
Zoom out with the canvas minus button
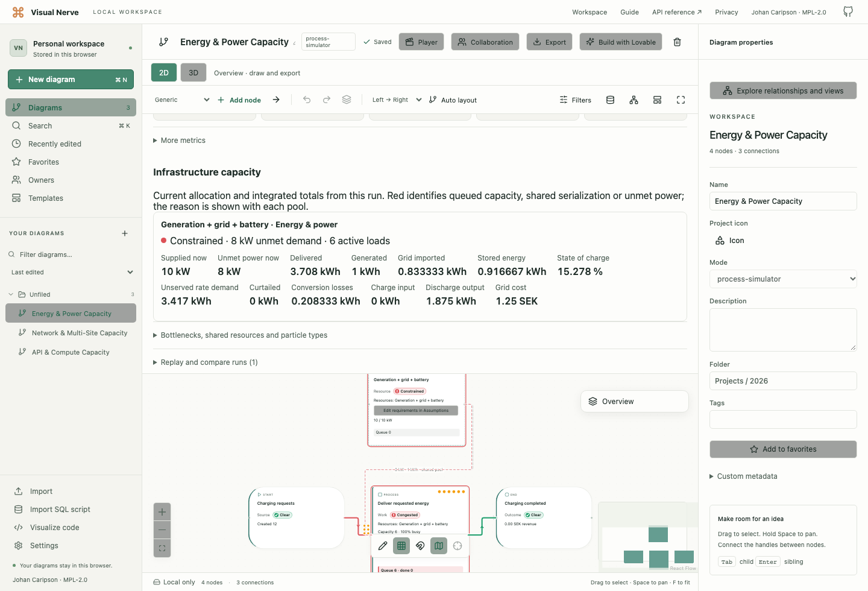click(x=162, y=530)
